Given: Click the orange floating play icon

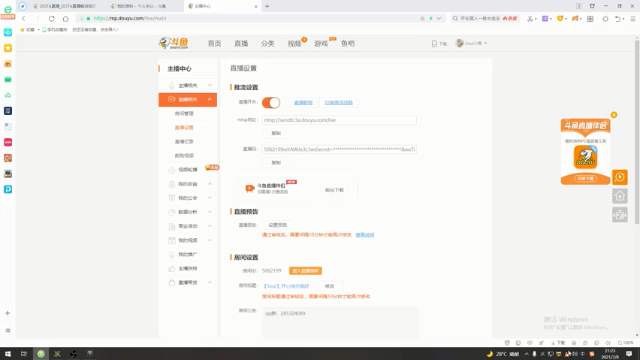Looking at the screenshot, I should 620,177.
